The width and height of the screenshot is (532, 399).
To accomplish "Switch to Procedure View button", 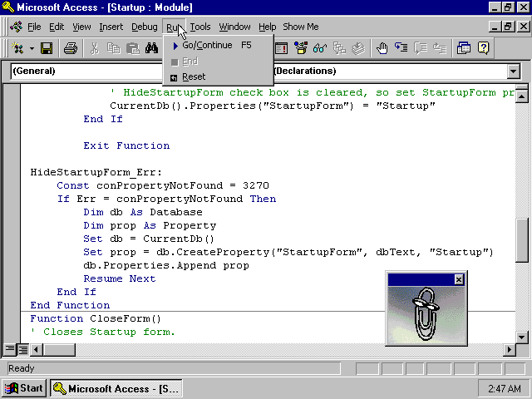I will click(9, 349).
